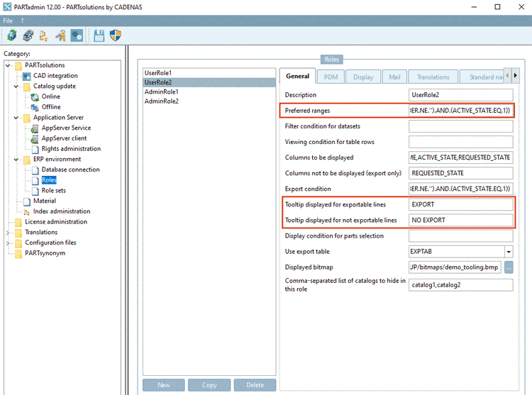The image size is (532, 395).
Task: Select Database connection tree item
Action: pos(70,170)
